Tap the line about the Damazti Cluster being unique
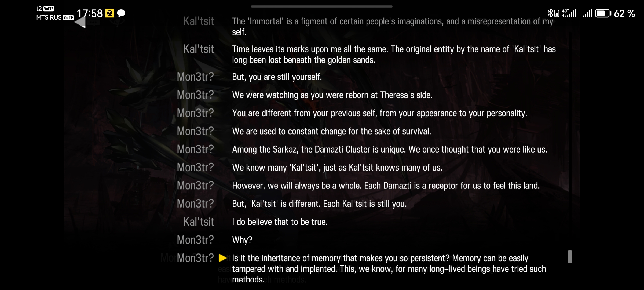Viewport: 644px width, 290px height. pyautogui.click(x=390, y=149)
